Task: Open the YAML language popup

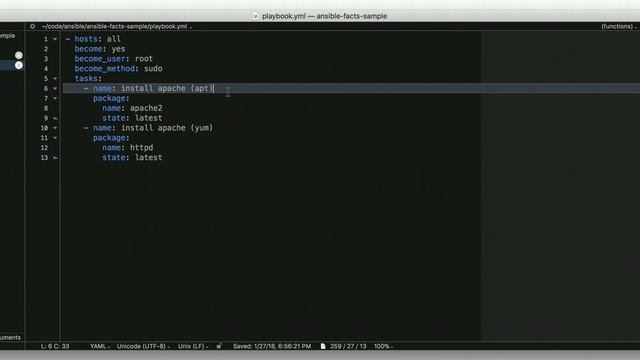Action: click(100, 346)
